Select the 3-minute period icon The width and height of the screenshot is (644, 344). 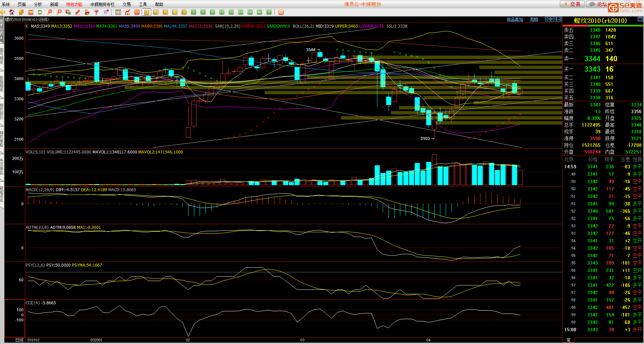[x=203, y=12]
